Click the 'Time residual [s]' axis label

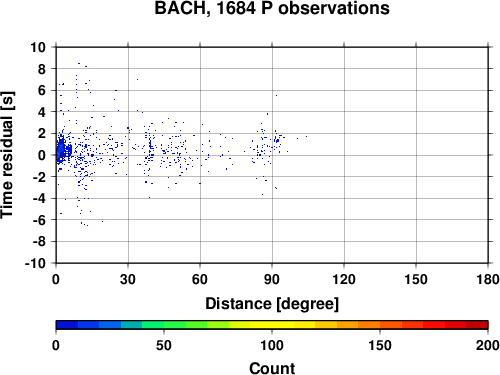click(7, 155)
